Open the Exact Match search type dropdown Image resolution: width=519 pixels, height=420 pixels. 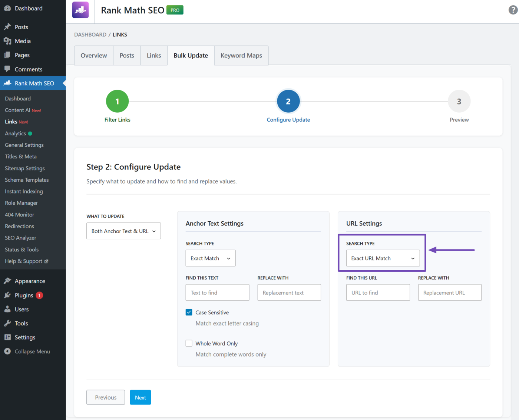click(x=210, y=258)
